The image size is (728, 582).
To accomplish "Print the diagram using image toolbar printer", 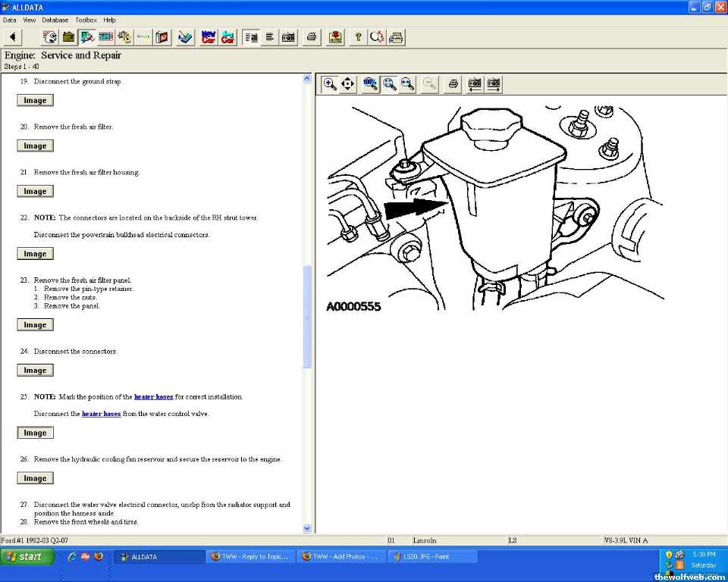I will tap(453, 84).
